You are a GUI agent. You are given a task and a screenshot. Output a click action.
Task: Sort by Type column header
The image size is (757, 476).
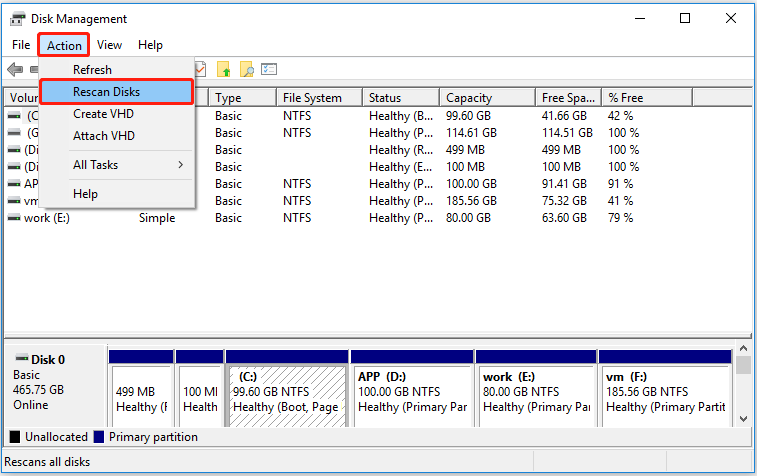(x=243, y=98)
